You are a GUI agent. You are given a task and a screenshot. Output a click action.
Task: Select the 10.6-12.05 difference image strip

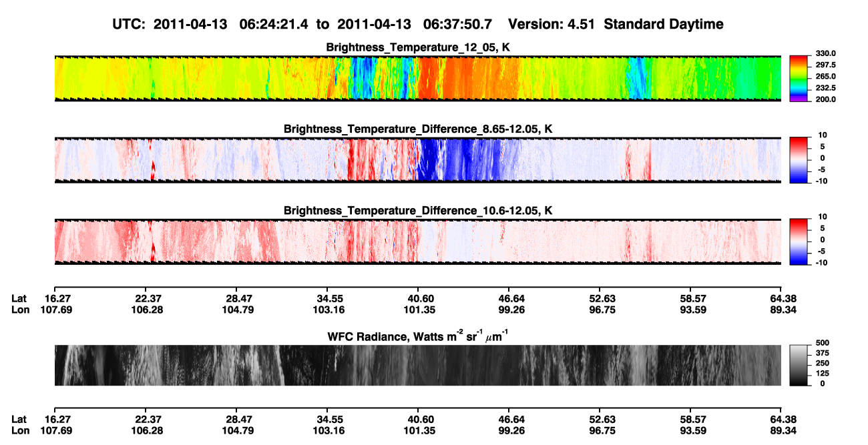(x=417, y=242)
